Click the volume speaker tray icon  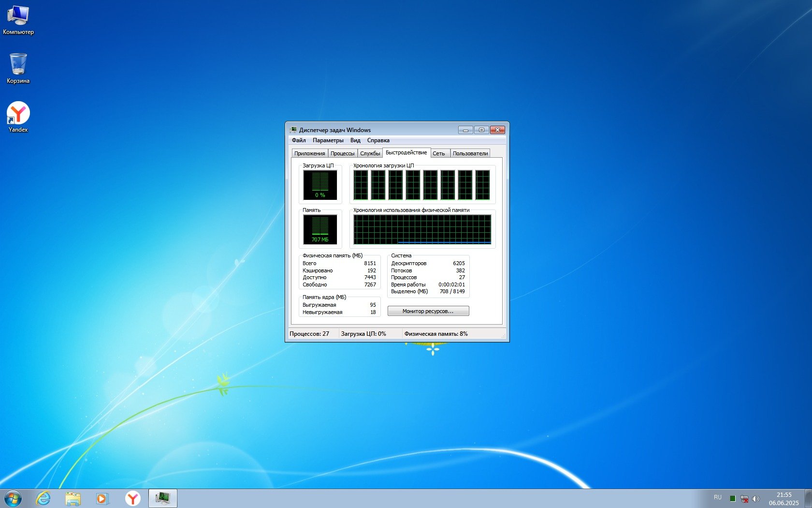(756, 498)
